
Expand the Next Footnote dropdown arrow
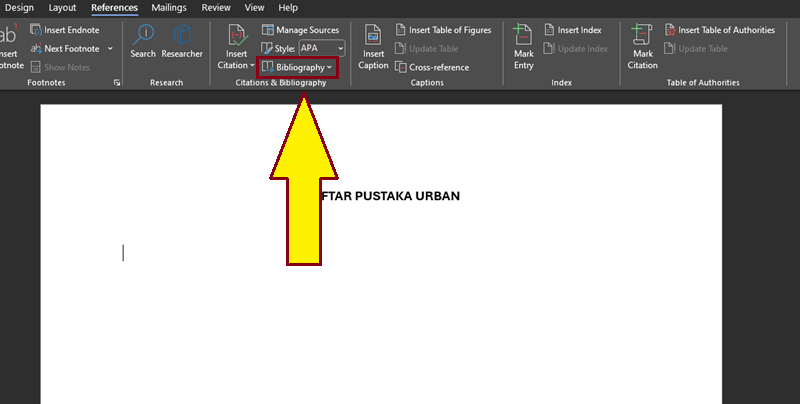110,48
